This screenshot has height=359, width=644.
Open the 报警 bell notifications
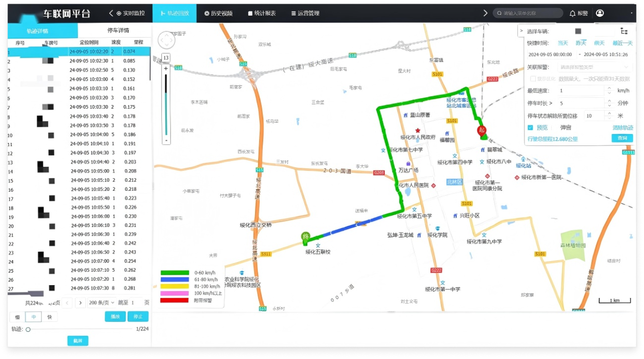pos(579,13)
